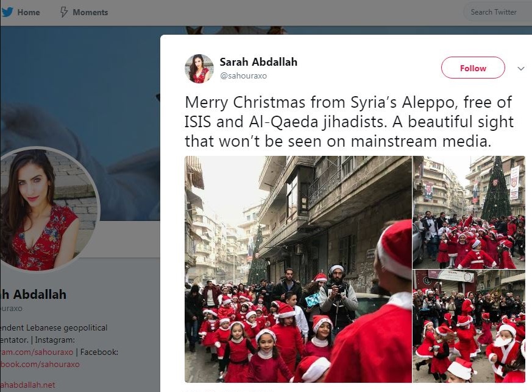Open the Instagram sahouraxo link
532x392 pixels.
(x=37, y=352)
